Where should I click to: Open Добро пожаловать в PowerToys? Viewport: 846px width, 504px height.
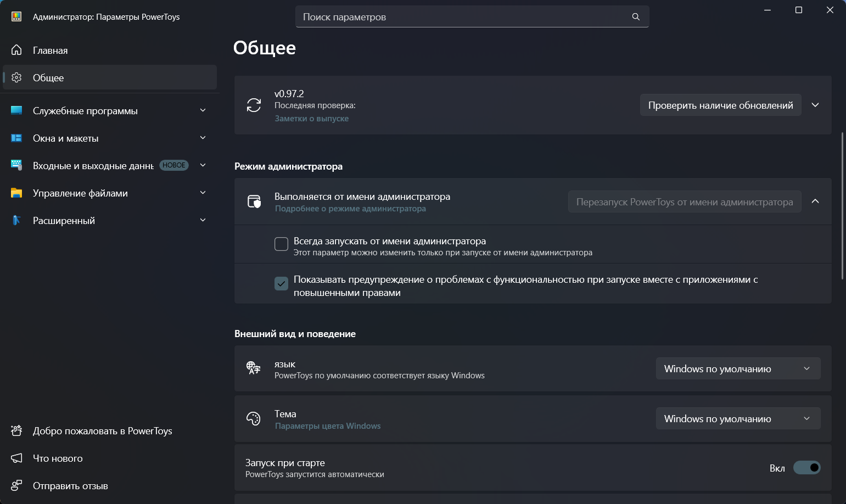[102, 430]
